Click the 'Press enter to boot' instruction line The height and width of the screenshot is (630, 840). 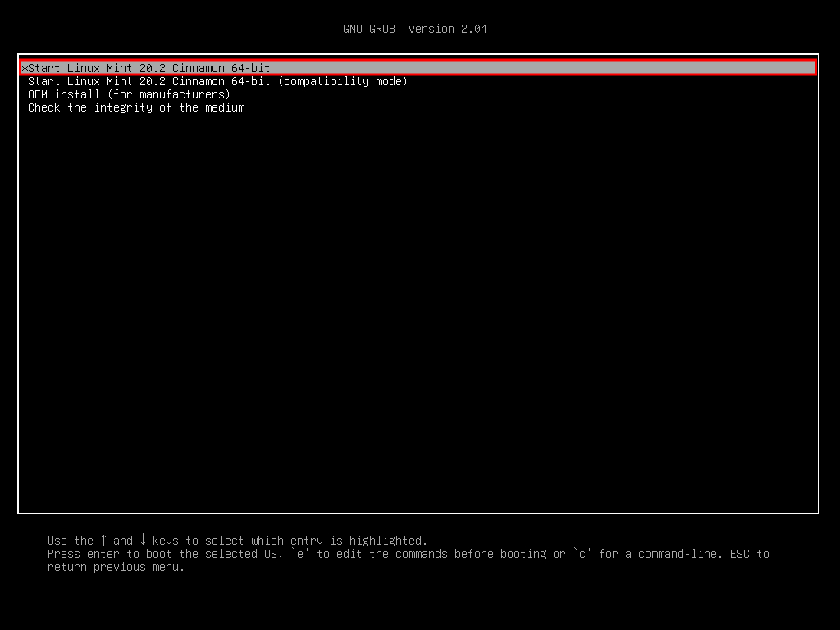tap(409, 554)
